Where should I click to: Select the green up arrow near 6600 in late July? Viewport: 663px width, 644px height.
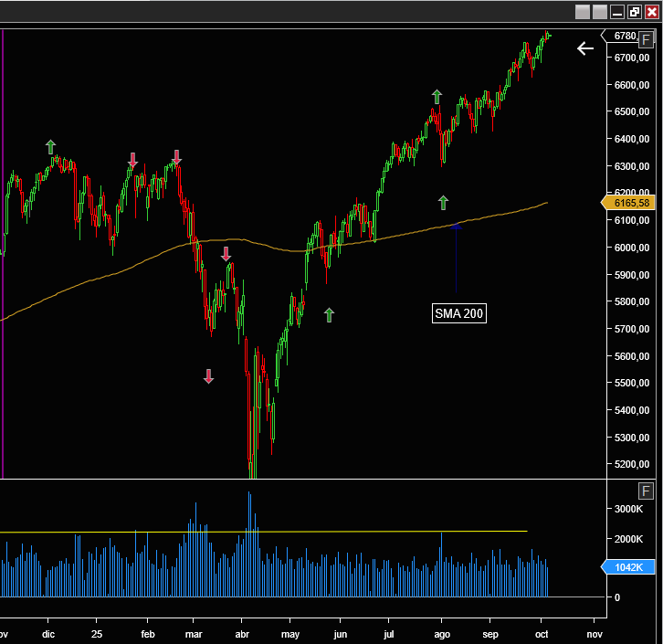(437, 96)
